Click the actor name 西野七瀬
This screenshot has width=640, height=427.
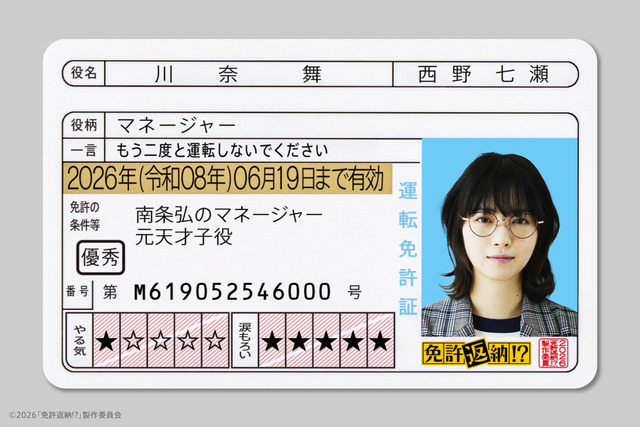(483, 74)
